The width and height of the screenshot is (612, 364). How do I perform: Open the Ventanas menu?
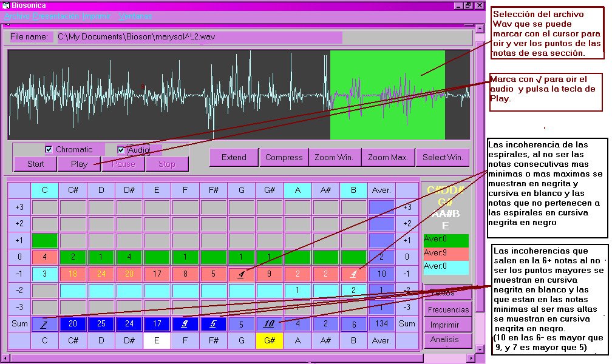(136, 16)
